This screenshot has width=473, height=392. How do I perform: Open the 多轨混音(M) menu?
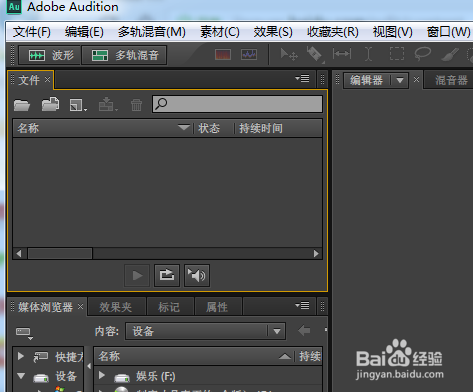[x=152, y=32]
